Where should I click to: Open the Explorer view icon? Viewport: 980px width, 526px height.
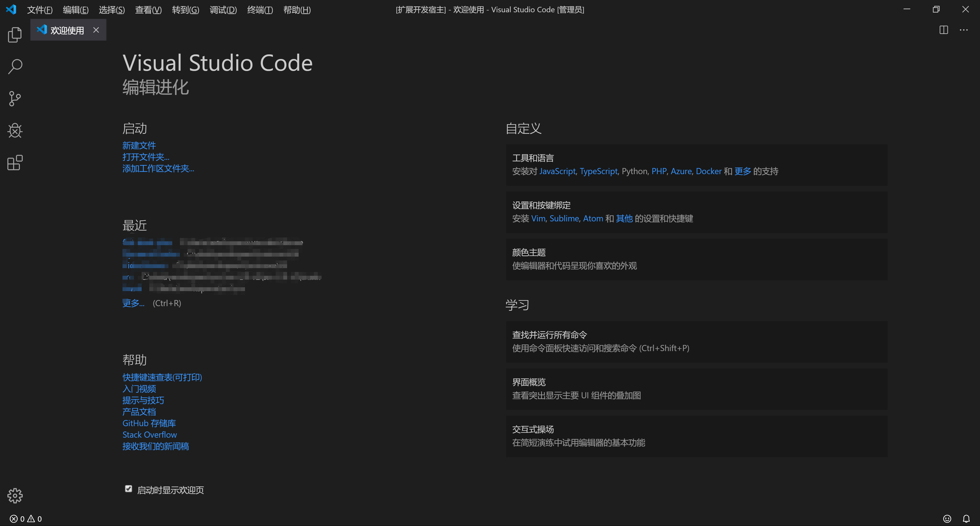tap(15, 35)
